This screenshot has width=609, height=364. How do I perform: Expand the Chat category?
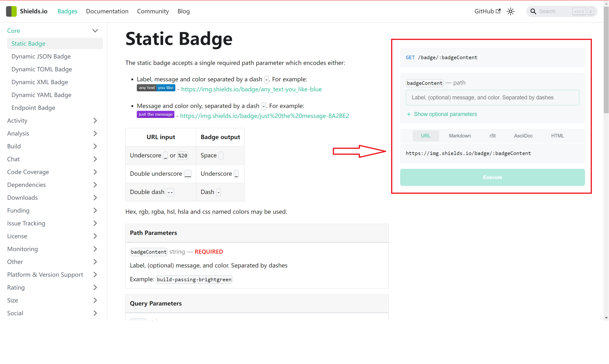(95, 159)
